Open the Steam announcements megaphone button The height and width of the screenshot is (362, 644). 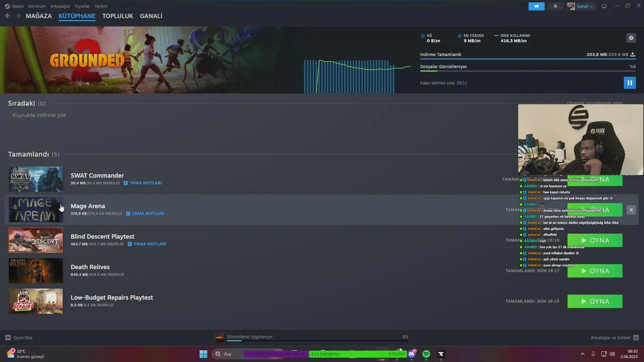536,6
